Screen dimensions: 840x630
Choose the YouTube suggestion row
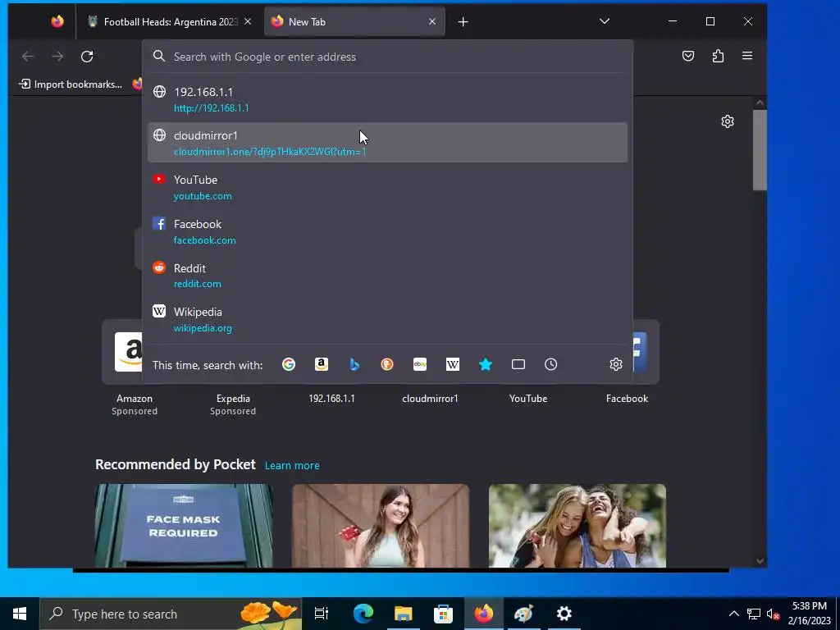387,188
